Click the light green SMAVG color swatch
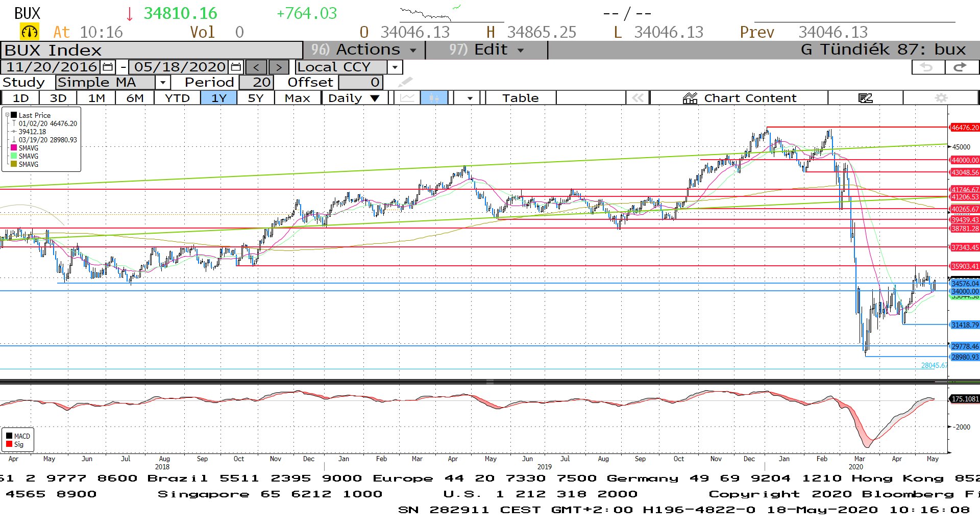Image resolution: width=980 pixels, height=530 pixels. coord(14,156)
